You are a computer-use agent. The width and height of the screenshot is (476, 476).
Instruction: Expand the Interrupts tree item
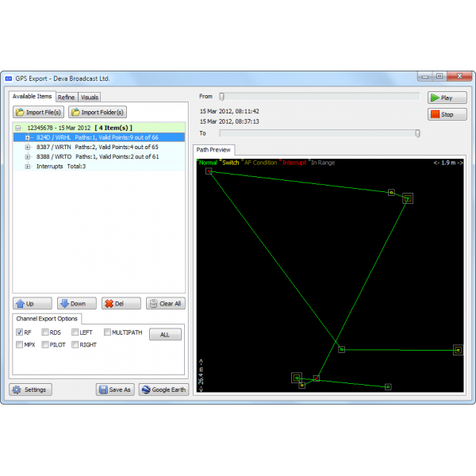pyautogui.click(x=28, y=167)
